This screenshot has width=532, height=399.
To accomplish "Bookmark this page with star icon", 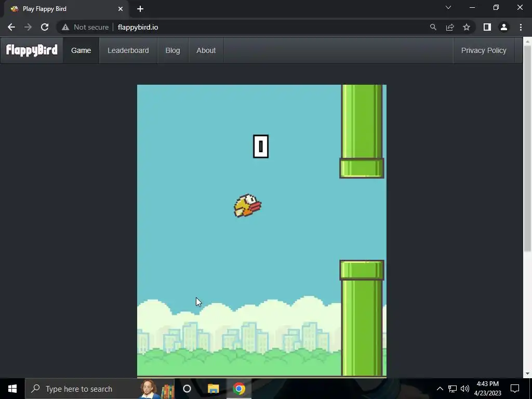I will point(467,27).
